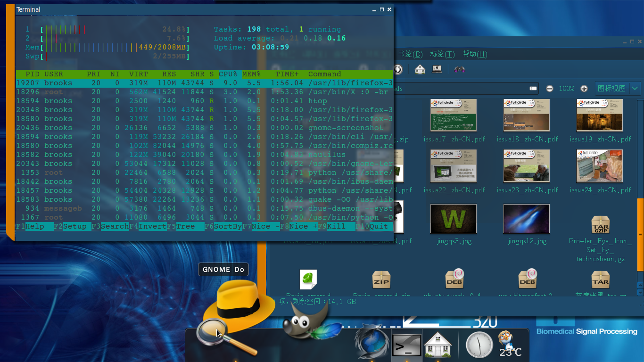
Task: Select the /usr/bin/X process row
Action: (x=205, y=92)
